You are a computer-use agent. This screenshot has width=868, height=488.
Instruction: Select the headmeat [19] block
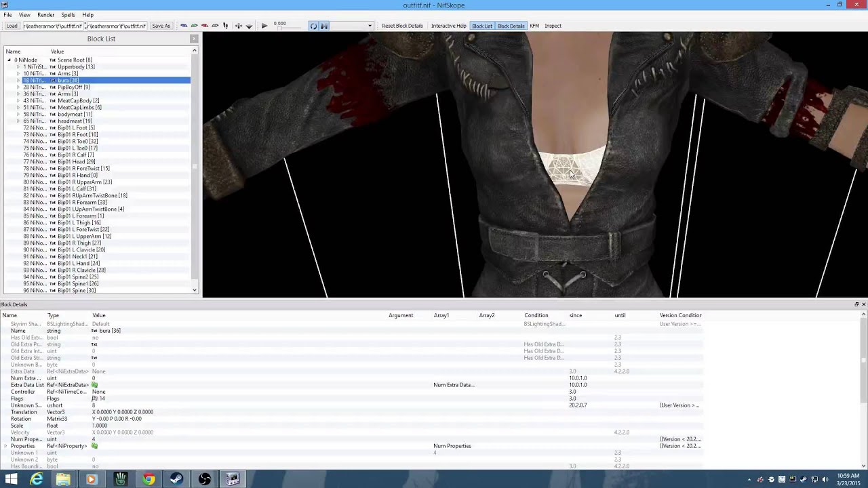point(75,121)
